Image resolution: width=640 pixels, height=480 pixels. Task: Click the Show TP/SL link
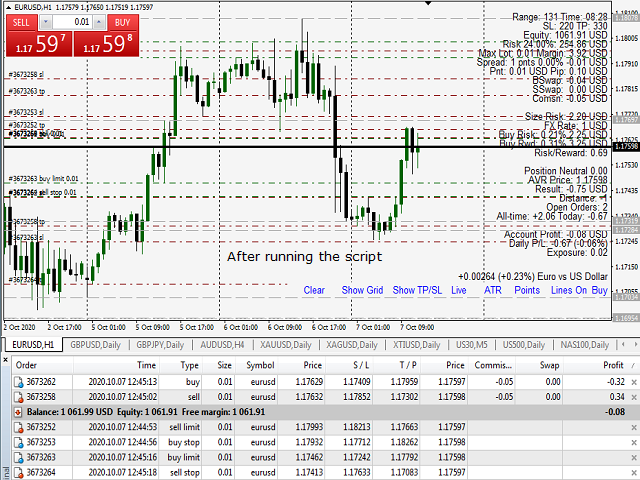pos(417,290)
